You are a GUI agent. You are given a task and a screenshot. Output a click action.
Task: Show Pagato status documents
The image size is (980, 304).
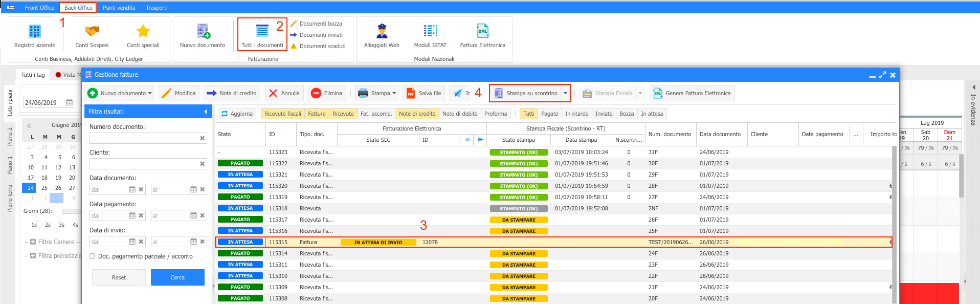pos(550,114)
